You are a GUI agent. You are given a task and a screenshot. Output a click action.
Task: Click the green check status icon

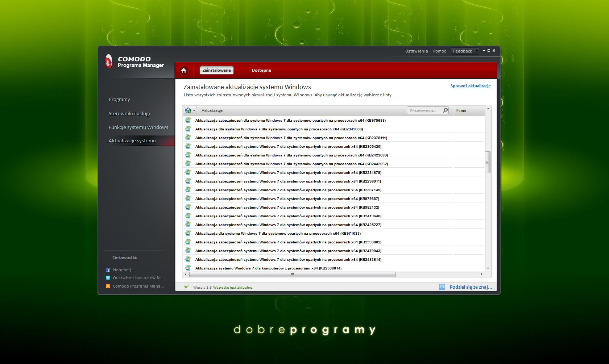click(x=186, y=287)
